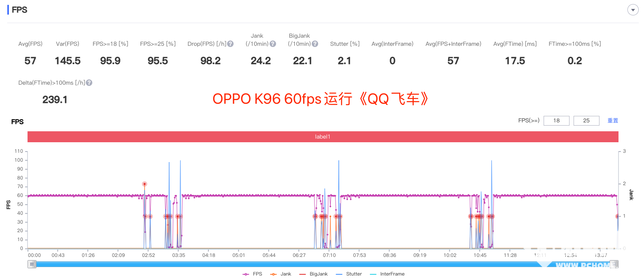Click the 07:10 time axis label
Image resolution: width=644 pixels, height=280 pixels.
point(329,255)
